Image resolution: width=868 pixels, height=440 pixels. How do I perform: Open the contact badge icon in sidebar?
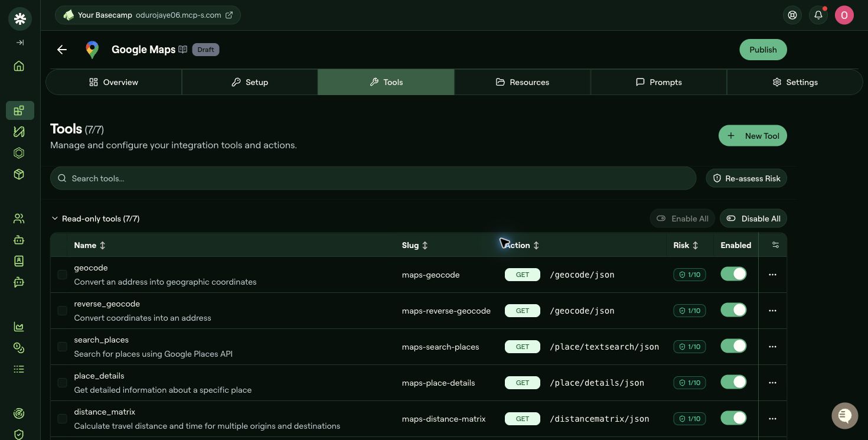pyautogui.click(x=19, y=260)
